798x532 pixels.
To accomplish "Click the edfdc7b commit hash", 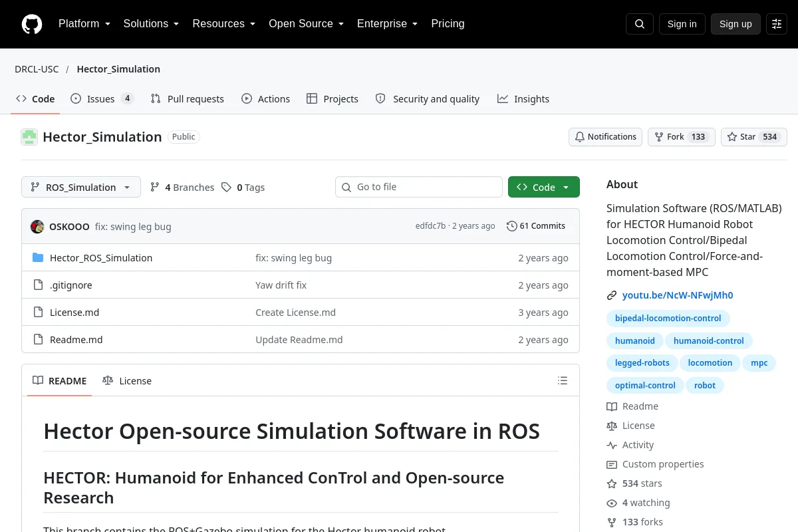I will point(430,226).
